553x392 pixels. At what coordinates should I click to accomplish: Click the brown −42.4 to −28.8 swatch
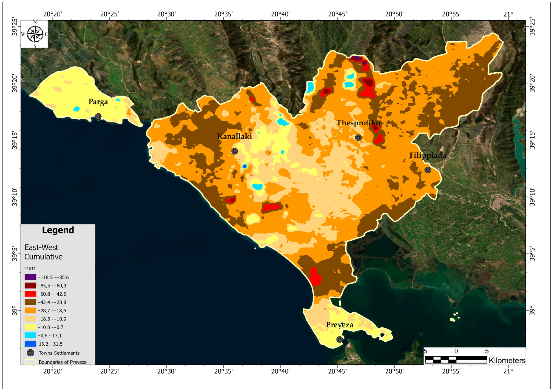click(31, 302)
